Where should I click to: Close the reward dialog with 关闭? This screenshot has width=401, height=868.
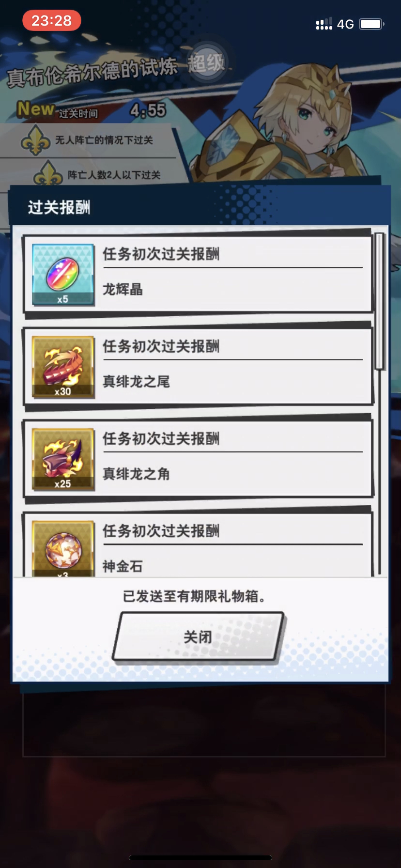point(198,636)
